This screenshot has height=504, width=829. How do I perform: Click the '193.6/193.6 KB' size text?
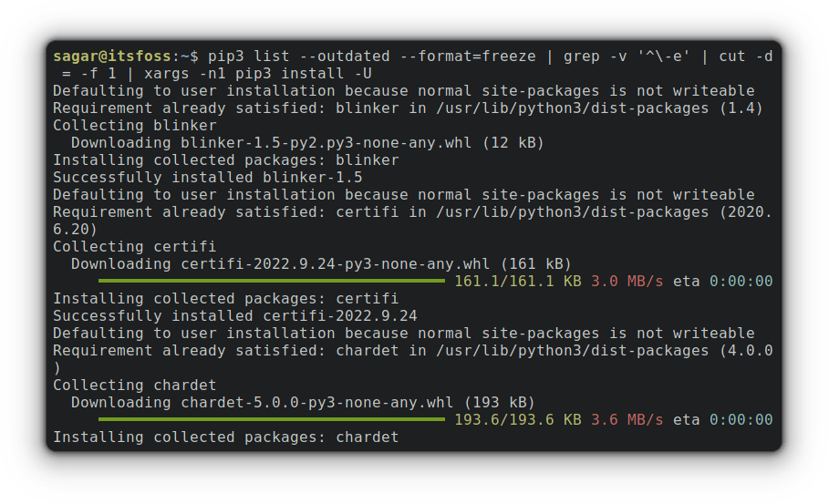pos(517,420)
